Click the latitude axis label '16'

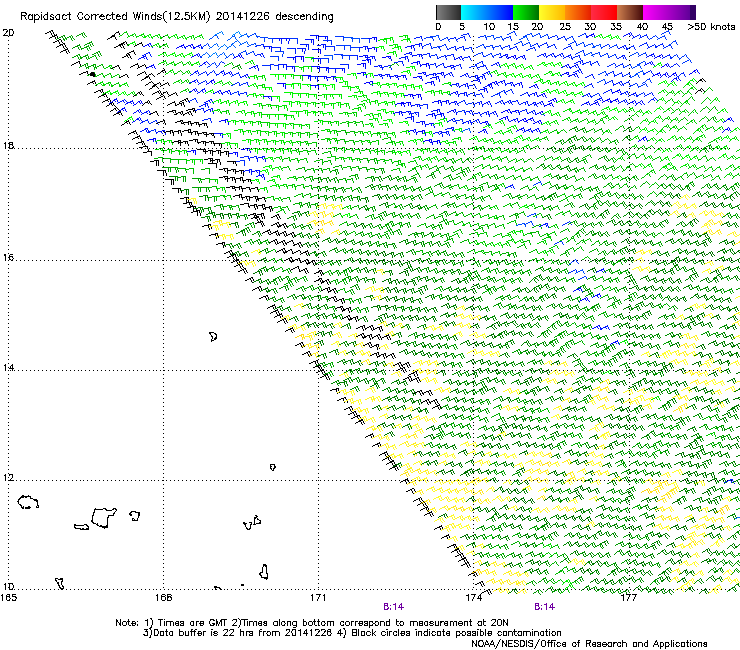[8, 257]
